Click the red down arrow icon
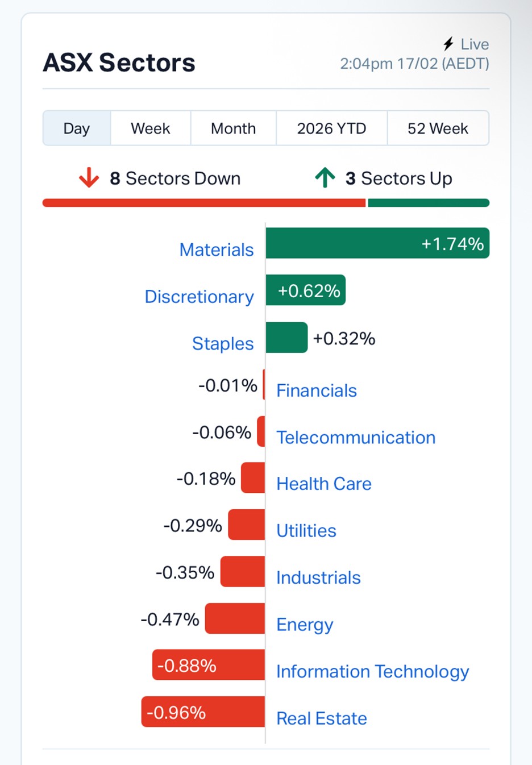This screenshot has height=765, width=532. tap(89, 178)
